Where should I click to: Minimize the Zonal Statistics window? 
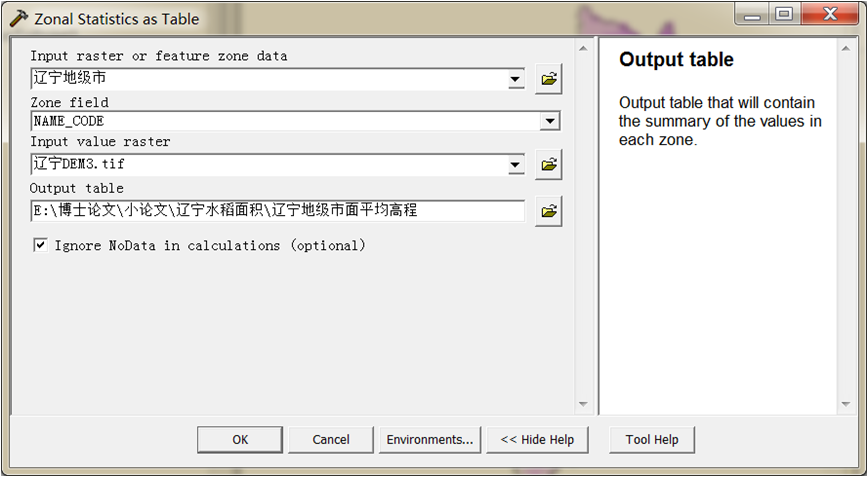pyautogui.click(x=752, y=15)
